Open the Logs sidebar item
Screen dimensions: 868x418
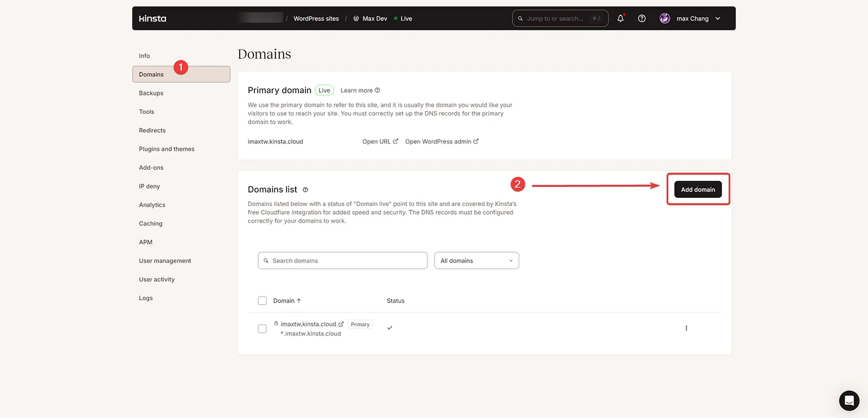pos(146,298)
